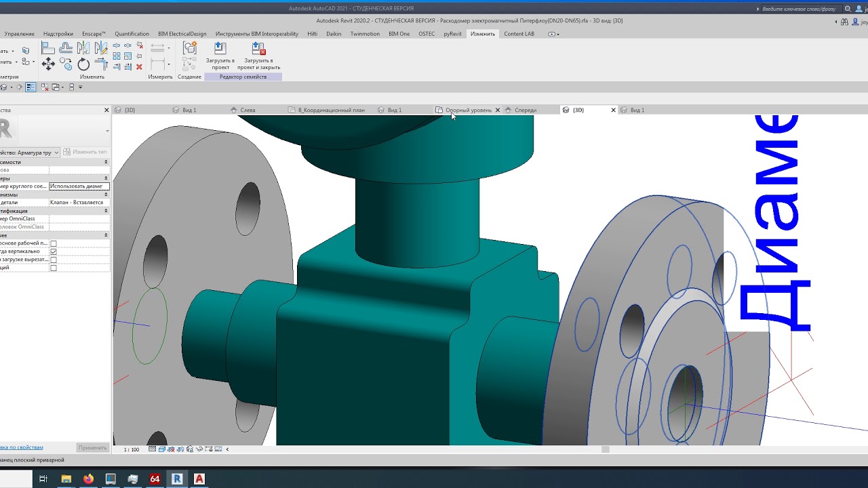This screenshot has width=868, height=488.
Task: Click the 1 : 100 view scale
Action: click(131, 449)
